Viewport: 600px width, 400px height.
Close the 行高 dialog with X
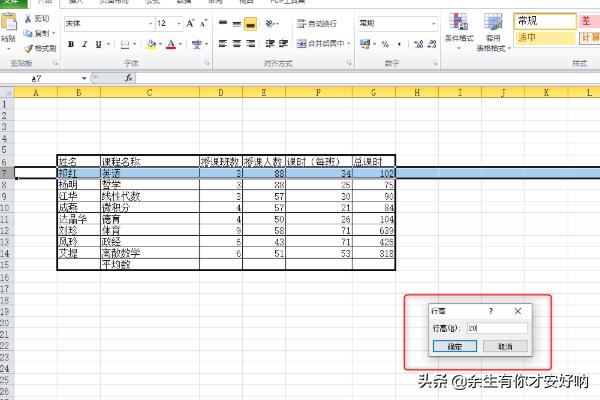point(518,311)
